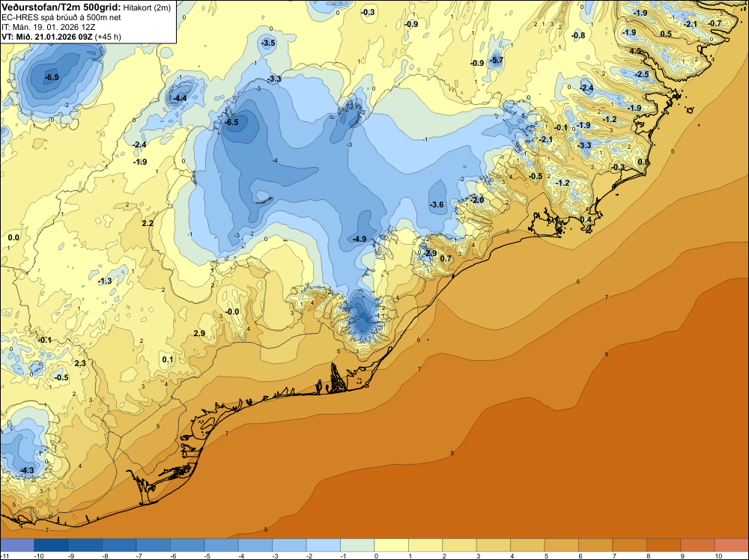Viewport: 749px width, 560px height.
Task: Click the '-3.6' temperature value
Action: pyautogui.click(x=437, y=205)
